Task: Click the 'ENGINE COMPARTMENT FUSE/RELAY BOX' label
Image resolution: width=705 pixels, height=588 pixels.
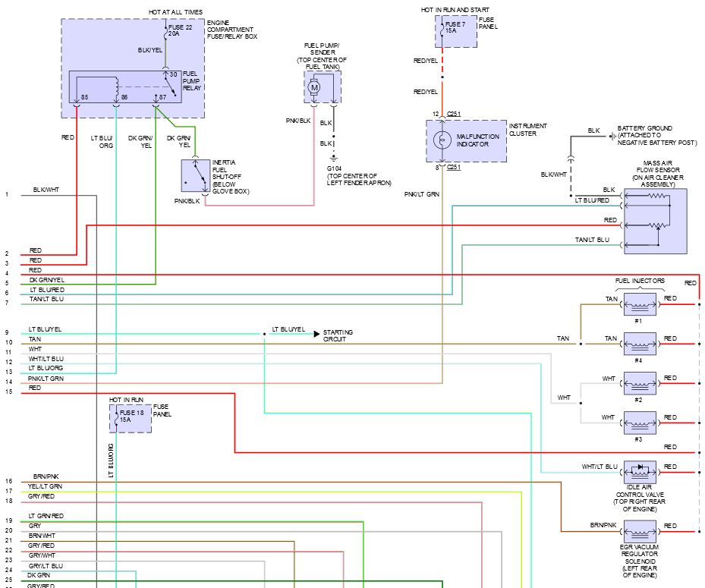Action: (232, 29)
